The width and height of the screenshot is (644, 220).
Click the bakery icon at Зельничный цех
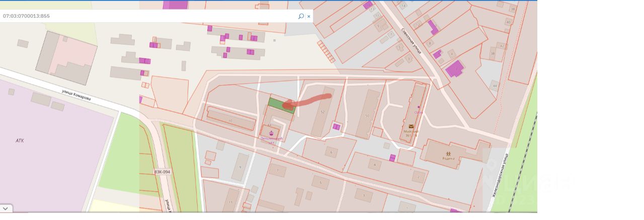click(272, 133)
